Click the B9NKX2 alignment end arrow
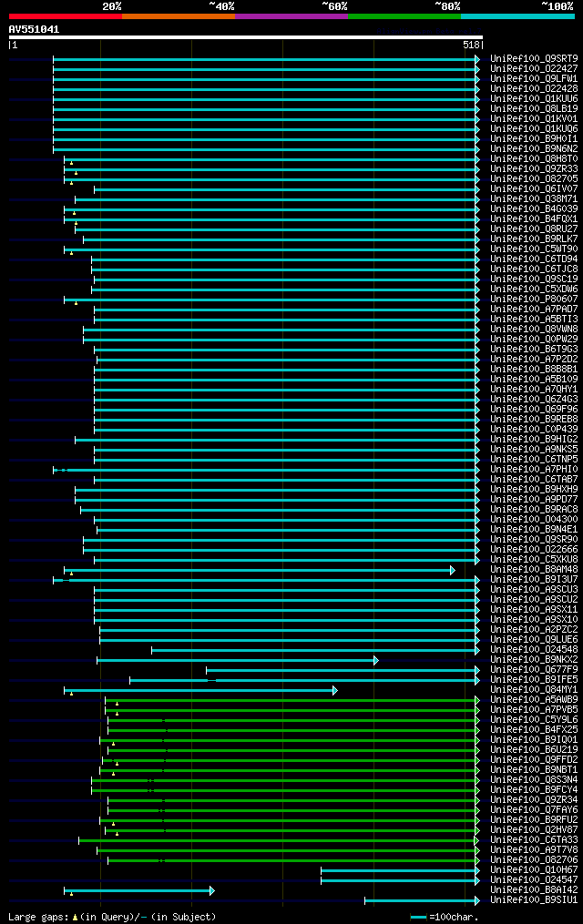This screenshot has width=583, height=924. click(376, 661)
